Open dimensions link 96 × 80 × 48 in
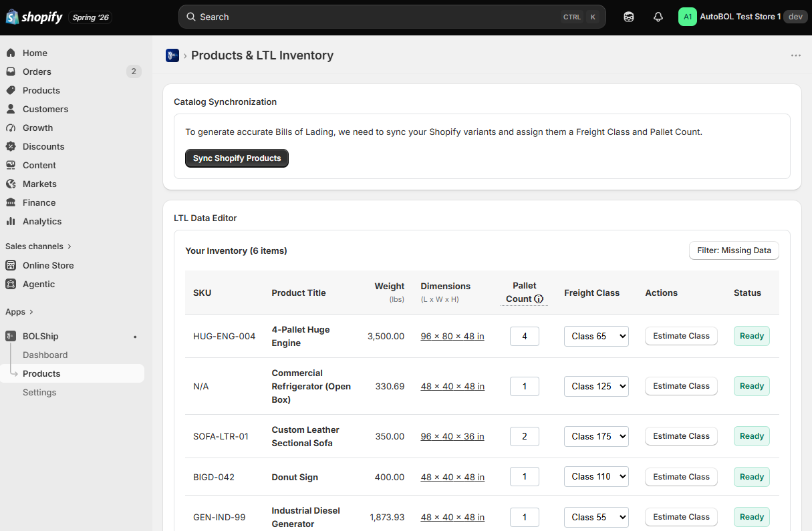Image resolution: width=812 pixels, height=531 pixels. 452,336
